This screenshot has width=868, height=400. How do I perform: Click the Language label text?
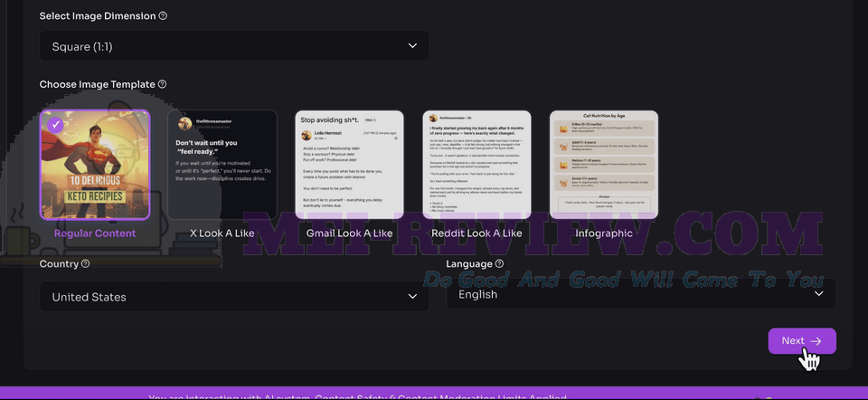pos(469,263)
